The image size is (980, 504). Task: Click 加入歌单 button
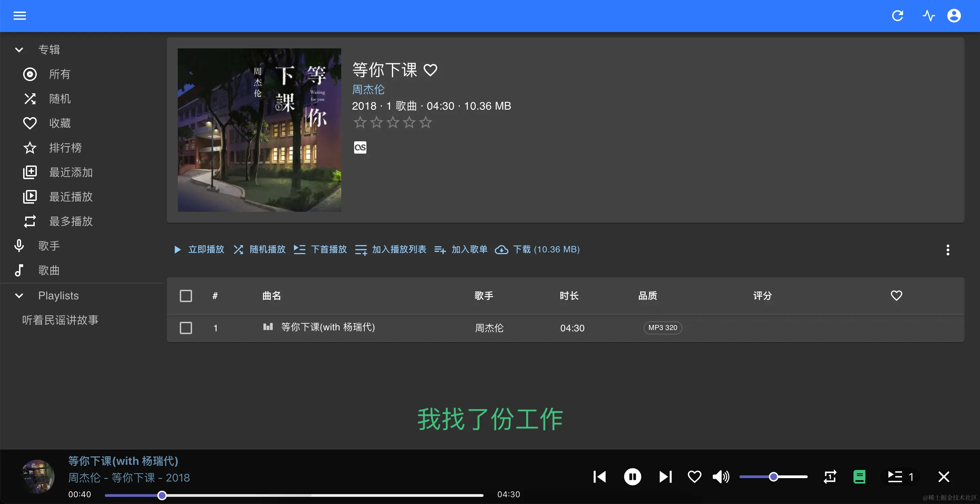461,250
